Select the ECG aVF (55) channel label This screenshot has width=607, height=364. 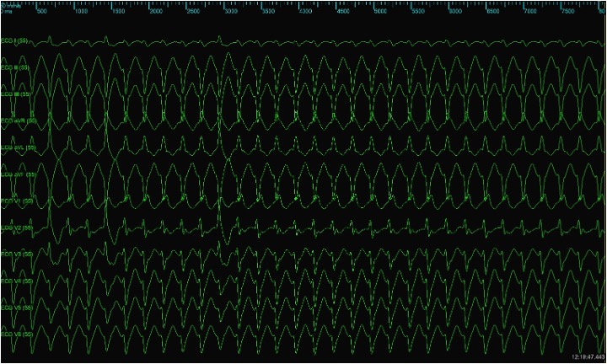(x=19, y=174)
